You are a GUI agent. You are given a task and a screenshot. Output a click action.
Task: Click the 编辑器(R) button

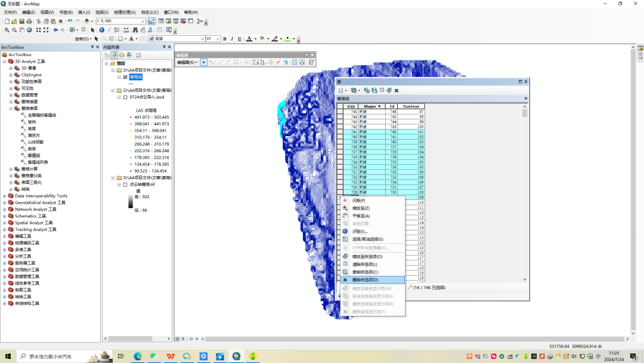coord(187,63)
